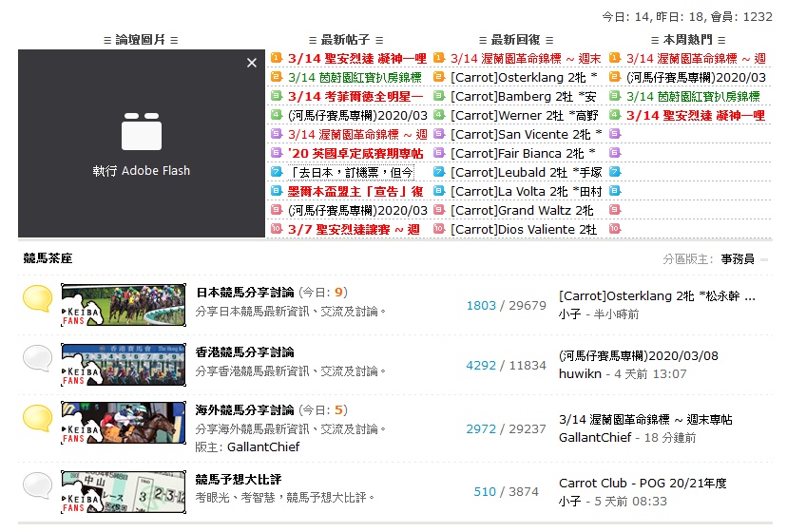Open the Carrot Club - POG 20/21年度 thread
This screenshot has width=787, height=532.
[x=643, y=483]
